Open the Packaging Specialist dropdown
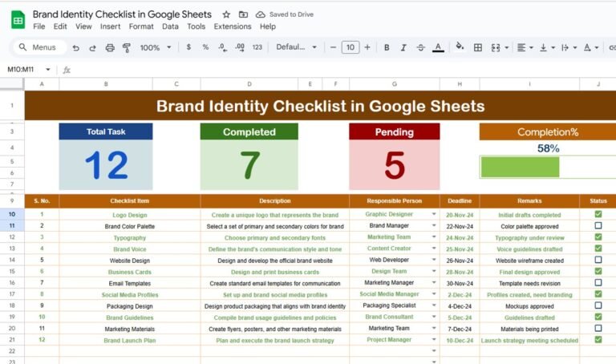 [x=434, y=305]
